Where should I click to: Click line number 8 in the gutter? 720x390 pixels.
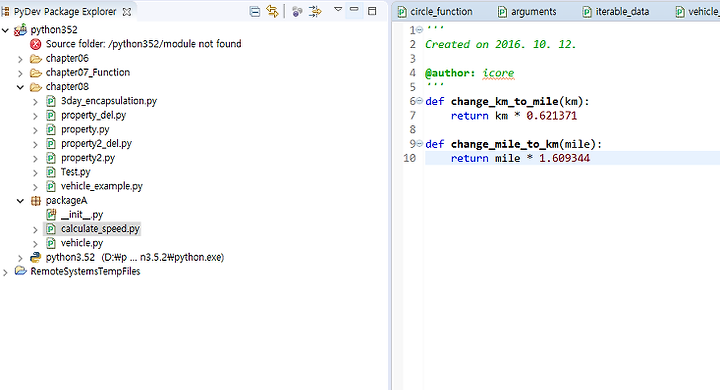(412, 130)
